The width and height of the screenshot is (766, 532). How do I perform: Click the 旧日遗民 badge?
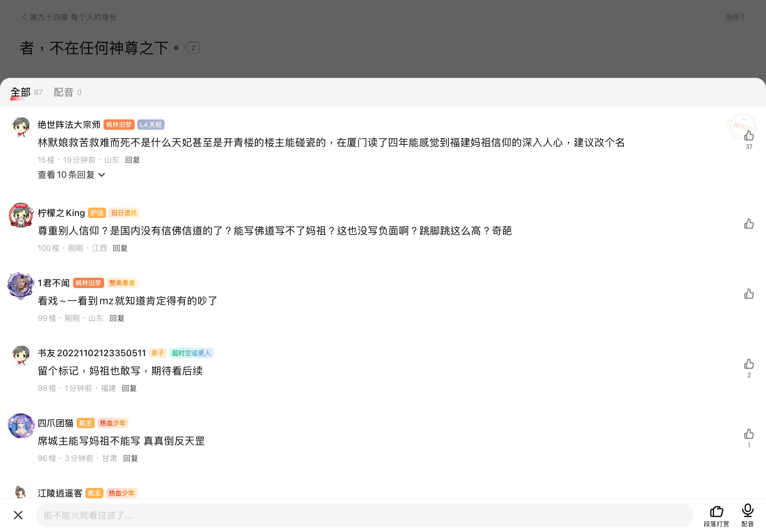(124, 213)
